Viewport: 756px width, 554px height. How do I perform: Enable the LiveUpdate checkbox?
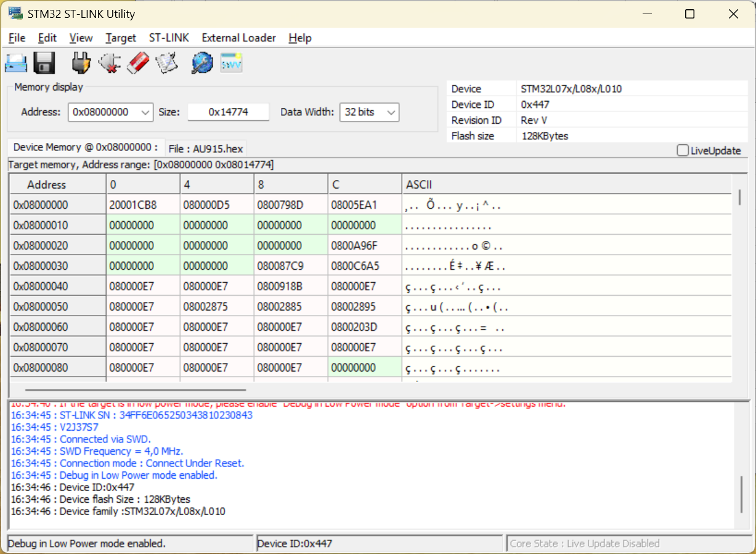[x=683, y=150]
